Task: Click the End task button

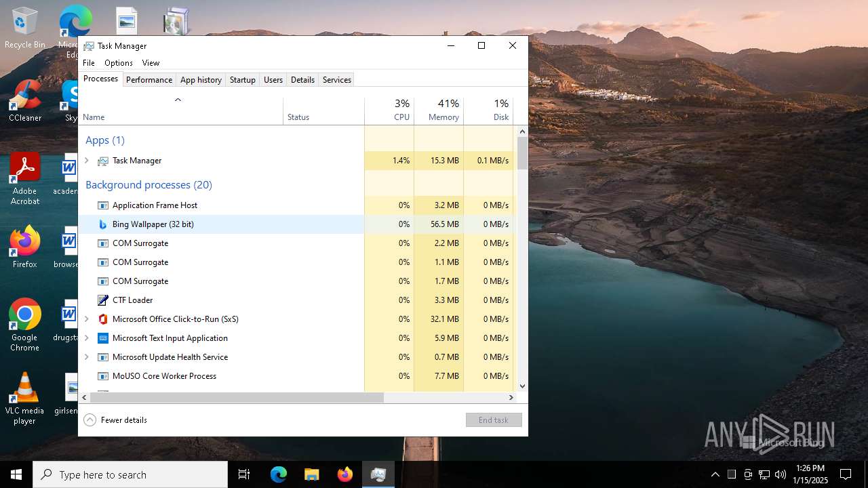Action: tap(494, 420)
